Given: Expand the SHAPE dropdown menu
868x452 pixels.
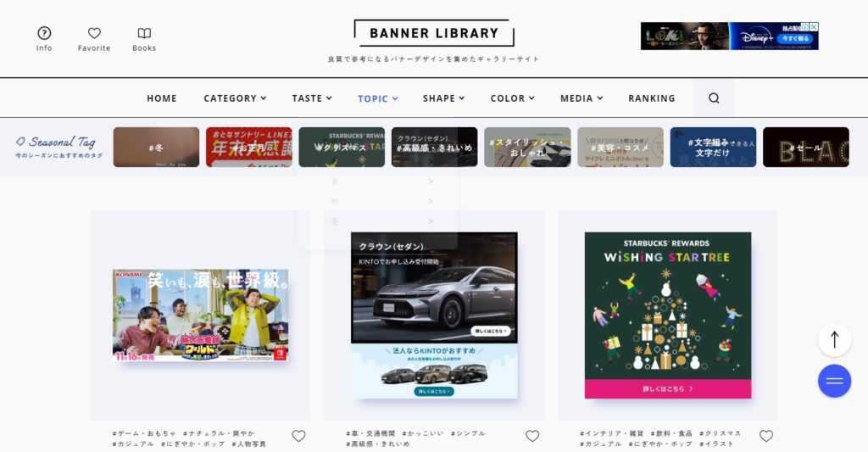Looking at the screenshot, I should pos(443,98).
